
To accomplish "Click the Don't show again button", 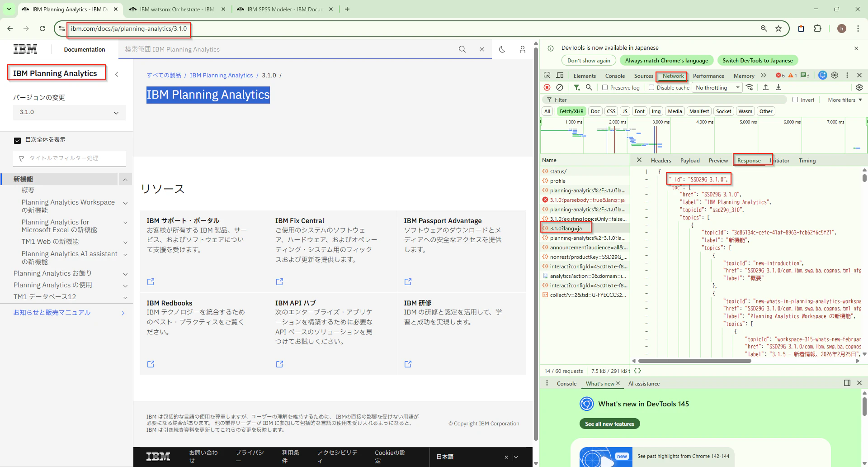I will tap(589, 61).
